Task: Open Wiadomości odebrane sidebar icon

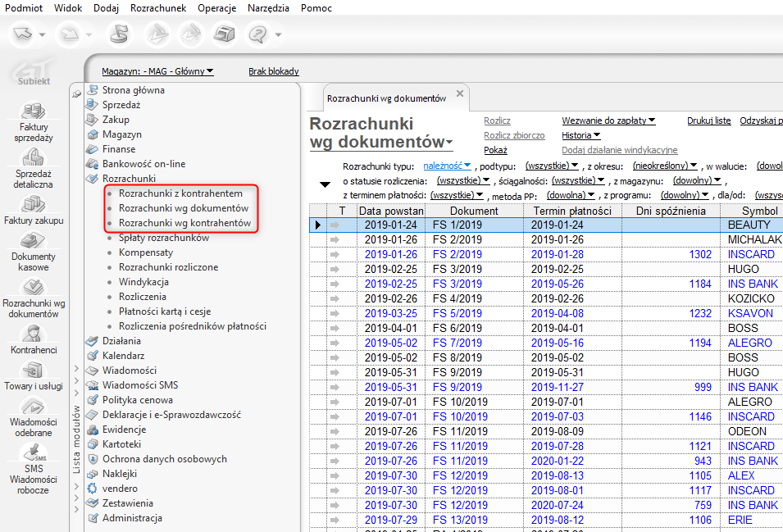Action: point(33,407)
